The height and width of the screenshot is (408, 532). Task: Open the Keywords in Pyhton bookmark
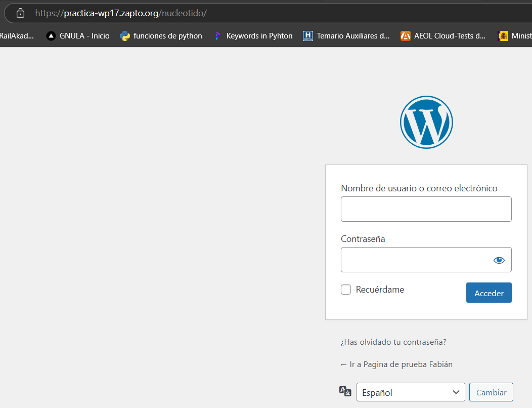click(x=253, y=36)
